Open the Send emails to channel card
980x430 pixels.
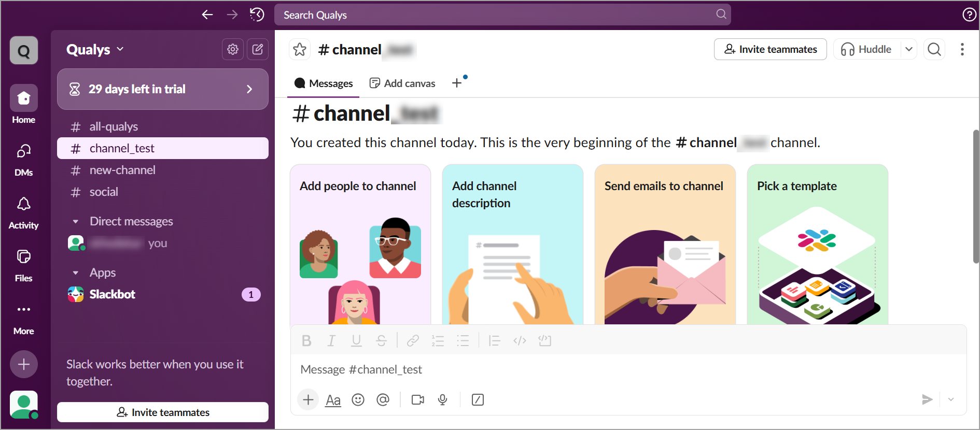click(665, 245)
